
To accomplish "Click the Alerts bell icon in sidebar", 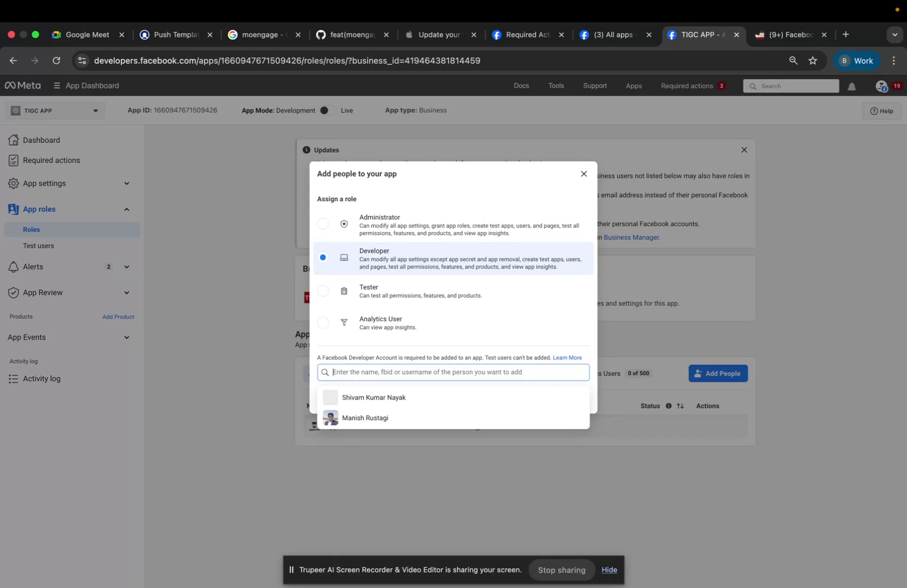I will (13, 267).
